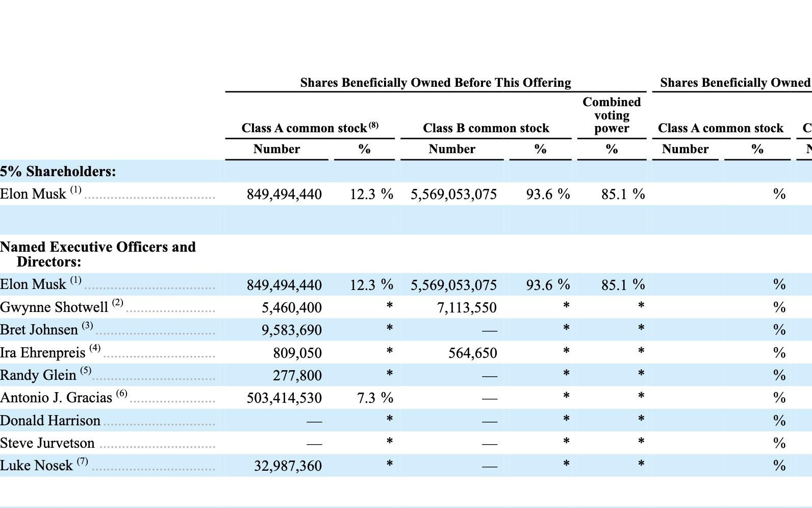Click the name "Bret Johnsen"

[x=39, y=330]
